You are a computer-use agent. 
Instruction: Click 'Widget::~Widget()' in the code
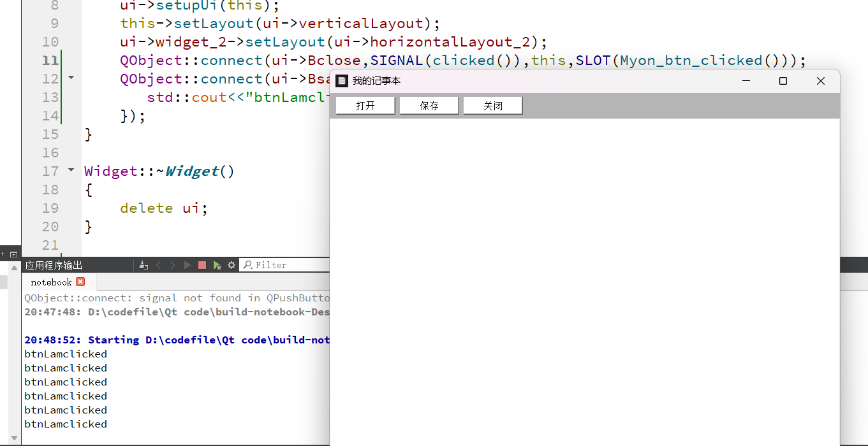click(x=159, y=171)
